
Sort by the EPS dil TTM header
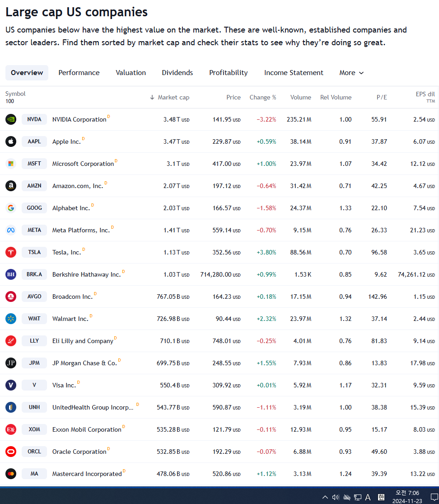point(425,97)
